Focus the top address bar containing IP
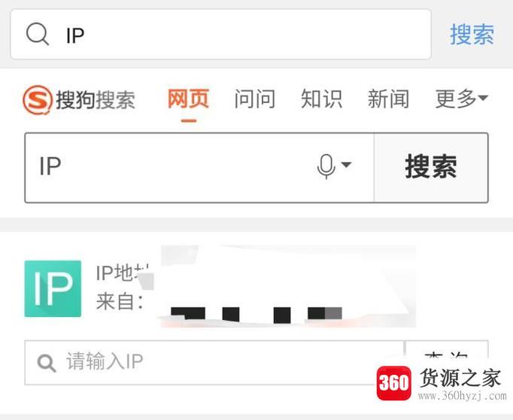The height and width of the screenshot is (420, 513). tap(221, 35)
